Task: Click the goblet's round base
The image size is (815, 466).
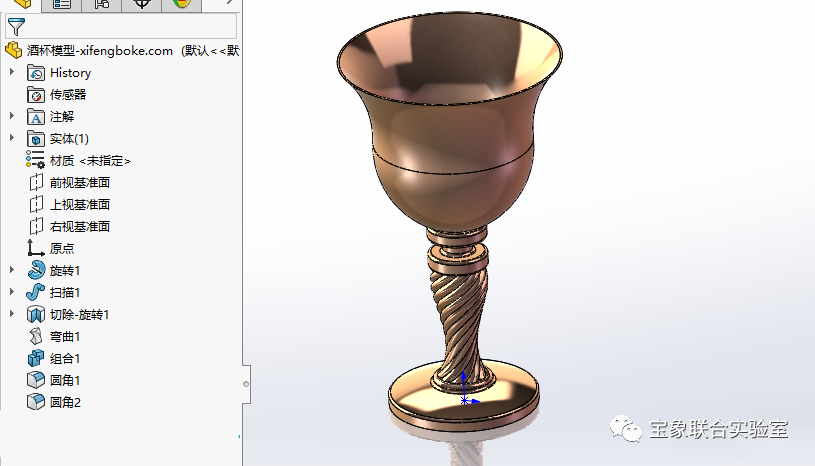Action: [464, 397]
